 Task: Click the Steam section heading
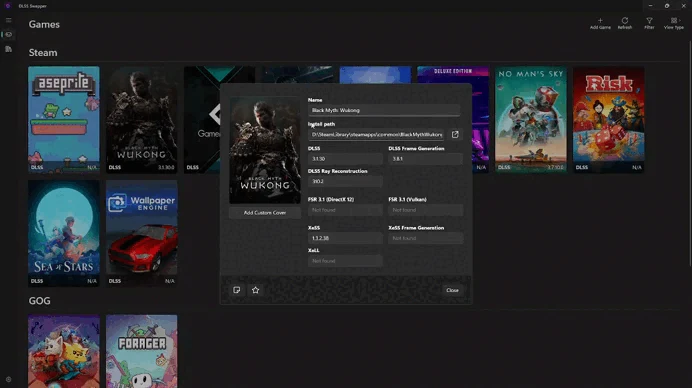click(43, 53)
